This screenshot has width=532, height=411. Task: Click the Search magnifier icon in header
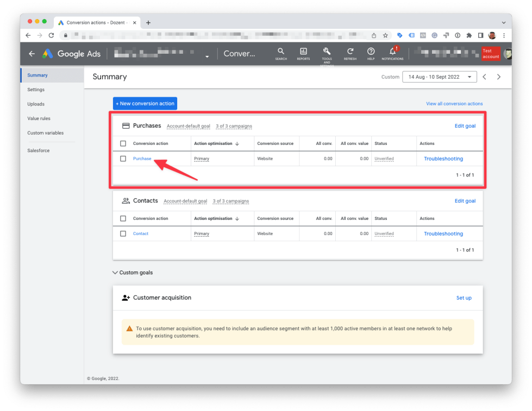click(281, 52)
